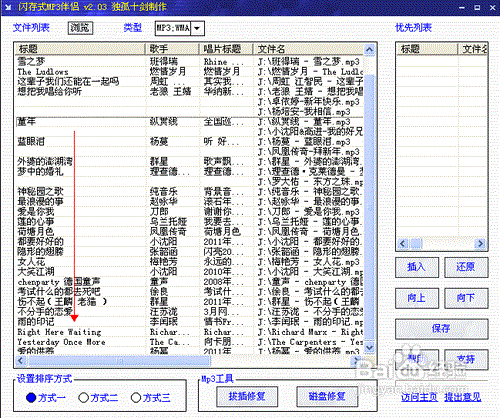Click the file list scroll left arrow
500x418 pixels.
21,361
